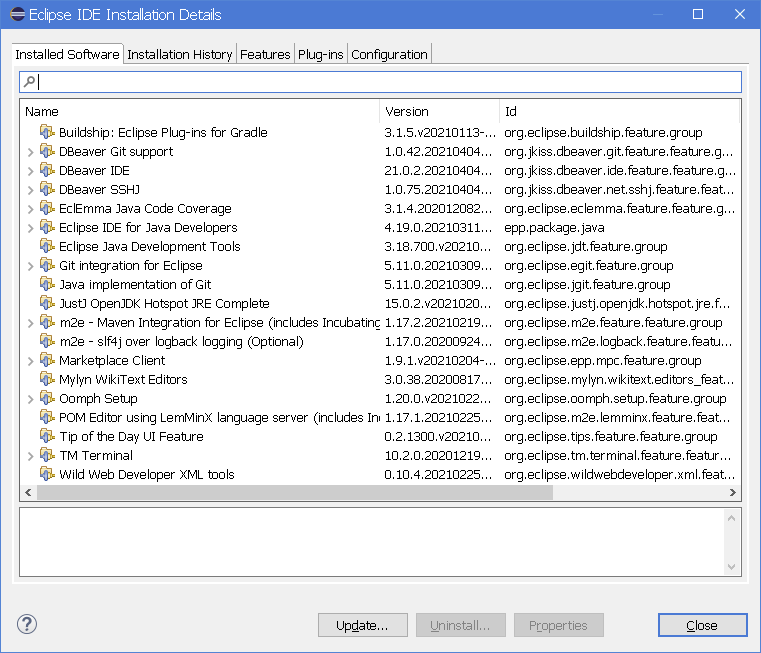Viewport: 761px width, 653px height.
Task: Sort the list by the Id column header
Action: [x=619, y=111]
